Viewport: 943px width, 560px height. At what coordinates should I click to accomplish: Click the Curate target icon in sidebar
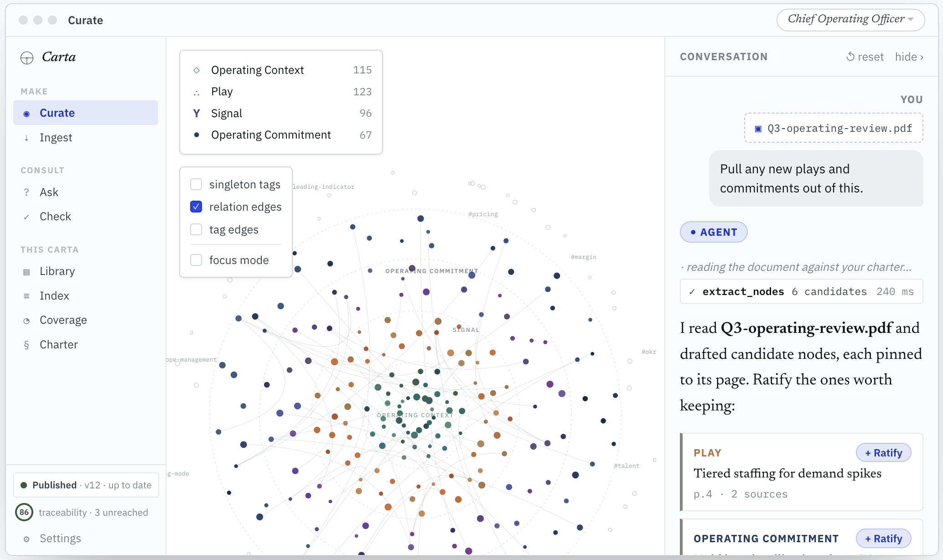pyautogui.click(x=26, y=114)
